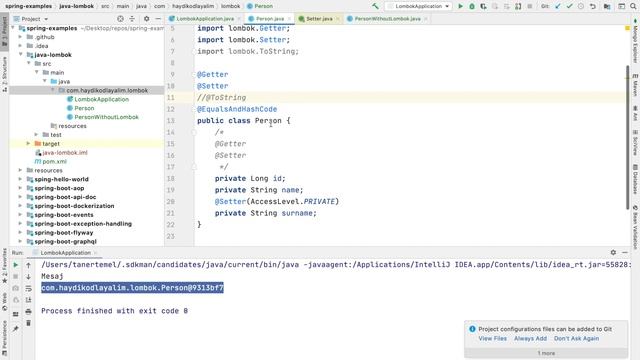Viewport: 640px width, 360px height.
Task: Open Project panel settings gear
Action: 146,19
